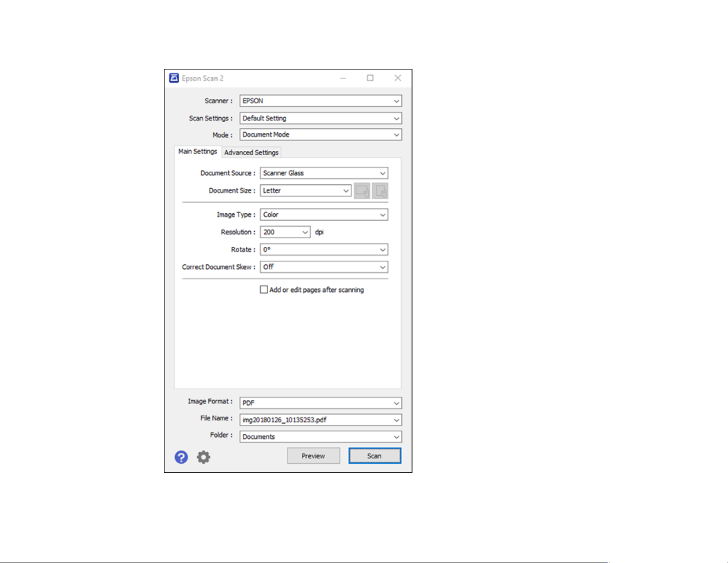Image resolution: width=728 pixels, height=563 pixels.
Task: Open the File Name dropdown
Action: click(x=321, y=420)
